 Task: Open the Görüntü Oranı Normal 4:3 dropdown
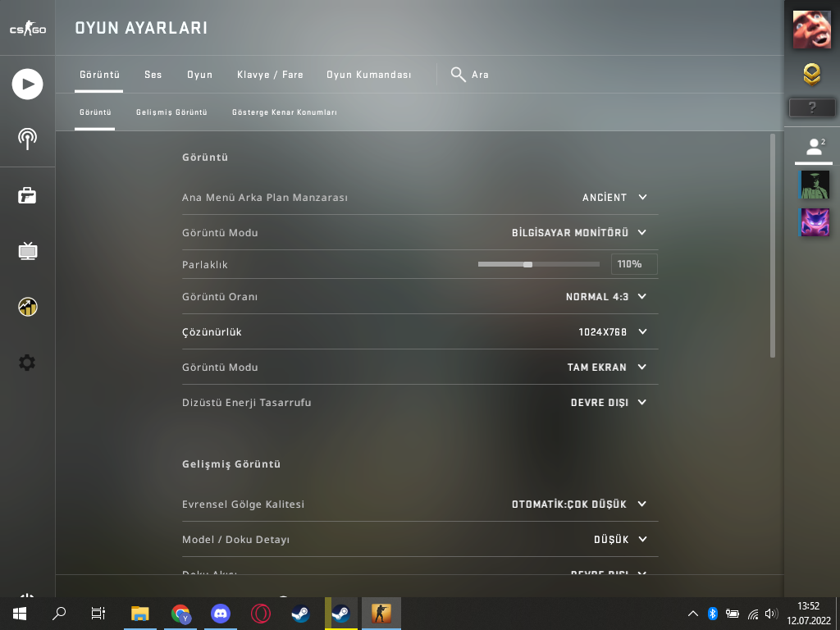606,297
